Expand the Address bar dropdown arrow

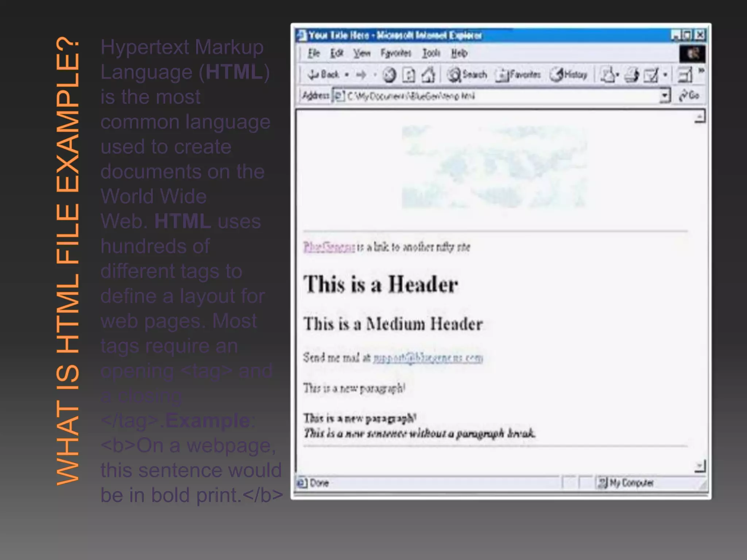pos(665,96)
